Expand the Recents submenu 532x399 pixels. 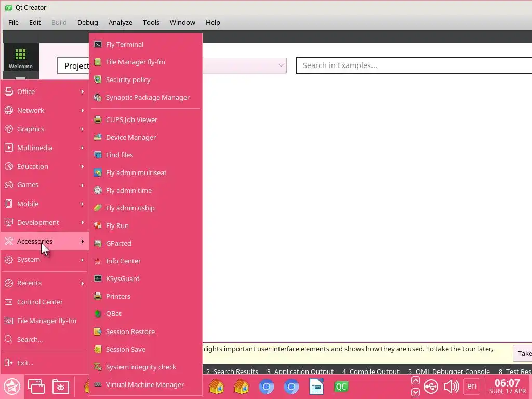point(45,283)
